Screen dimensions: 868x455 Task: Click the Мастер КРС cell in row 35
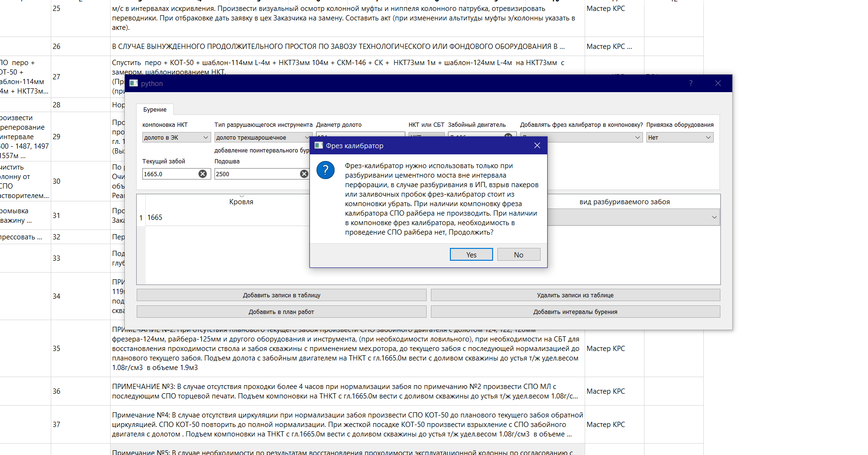614,349
